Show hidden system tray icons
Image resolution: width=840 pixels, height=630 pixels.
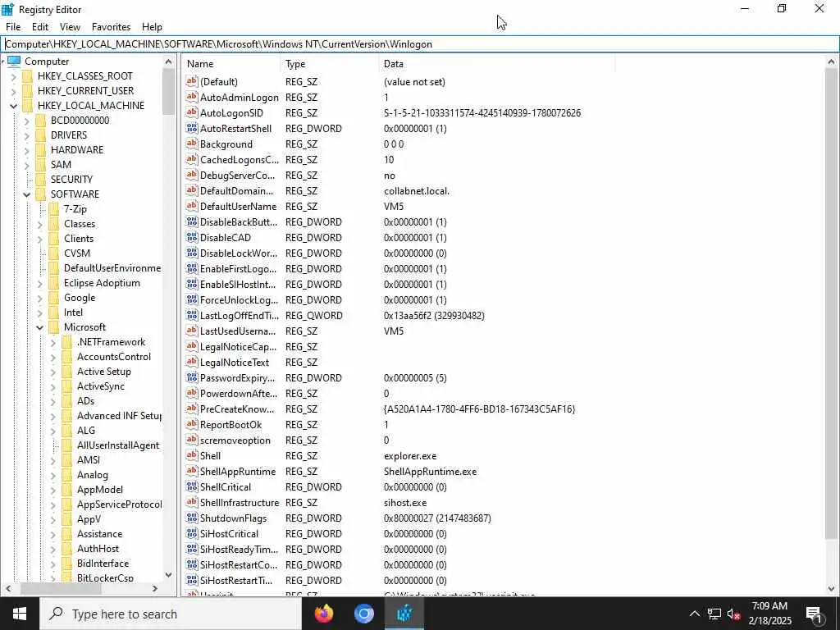694,614
